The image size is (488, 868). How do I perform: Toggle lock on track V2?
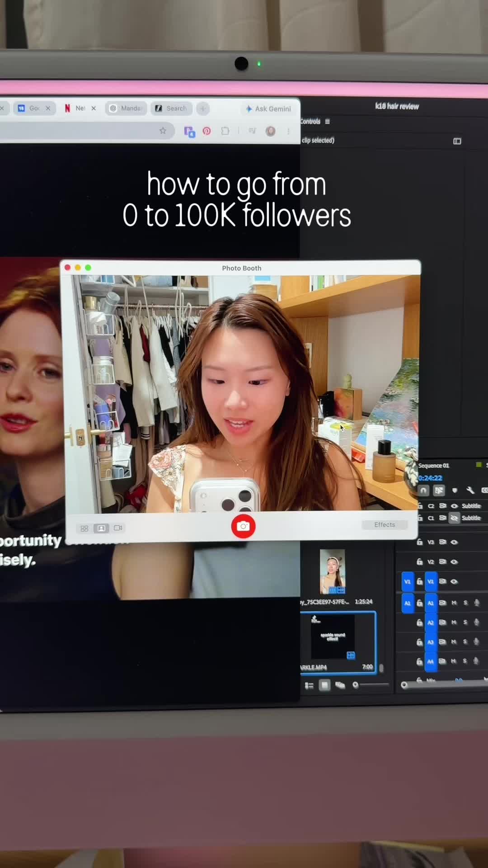pyautogui.click(x=419, y=561)
